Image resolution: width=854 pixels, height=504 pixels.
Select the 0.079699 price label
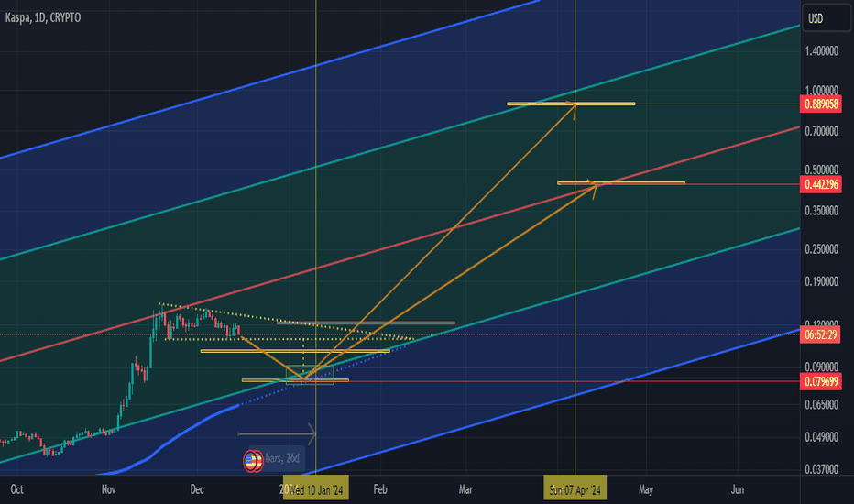[821, 381]
